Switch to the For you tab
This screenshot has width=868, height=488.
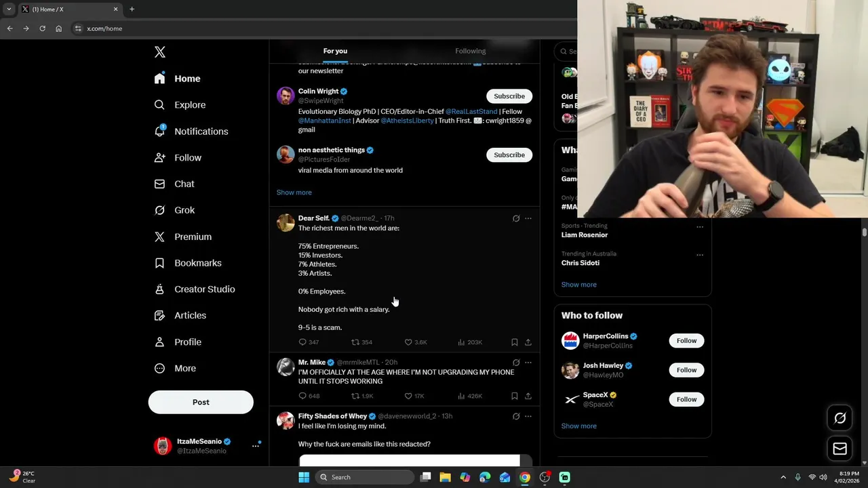click(335, 51)
